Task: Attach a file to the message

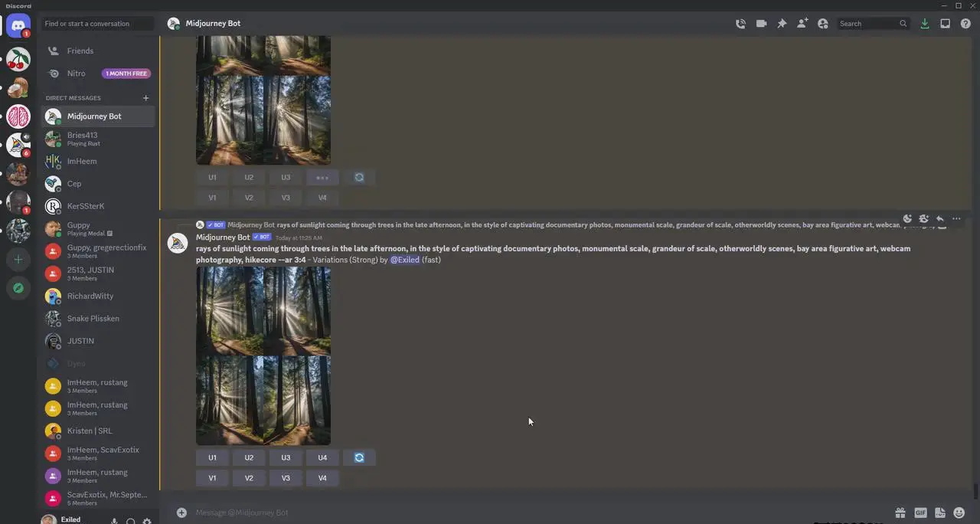Action: [181, 513]
